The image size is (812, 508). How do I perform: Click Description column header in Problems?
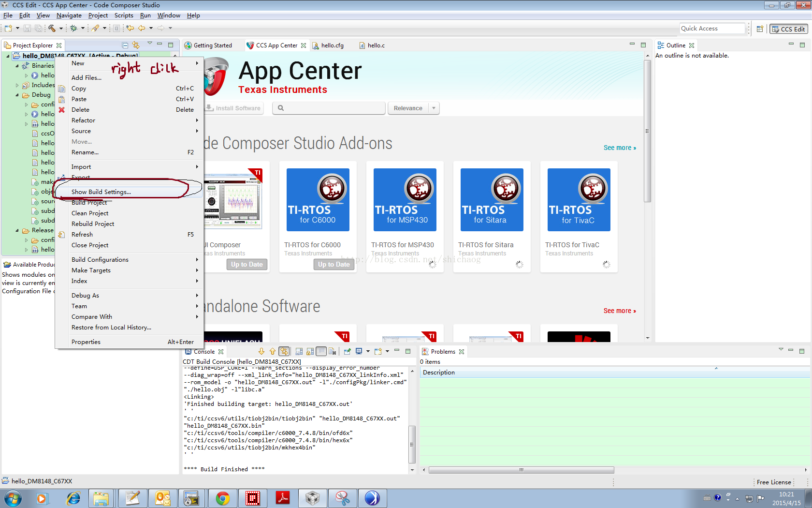614,373
